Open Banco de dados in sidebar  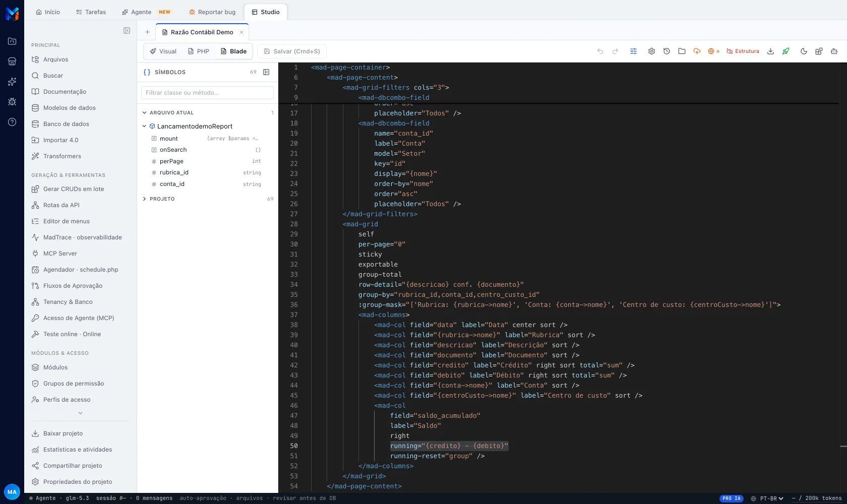tap(66, 124)
